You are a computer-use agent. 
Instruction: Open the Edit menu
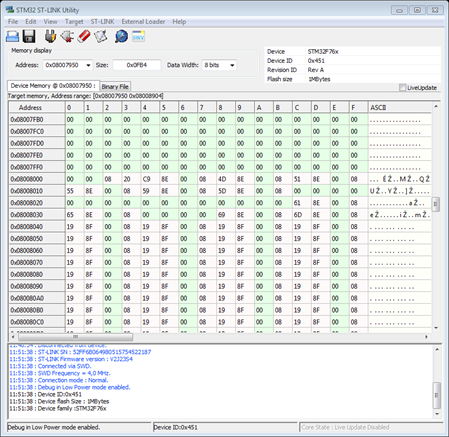pos(31,22)
